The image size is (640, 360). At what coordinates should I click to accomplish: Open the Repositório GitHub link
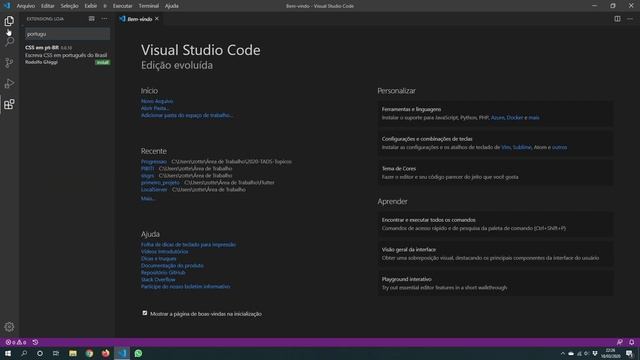click(x=163, y=273)
